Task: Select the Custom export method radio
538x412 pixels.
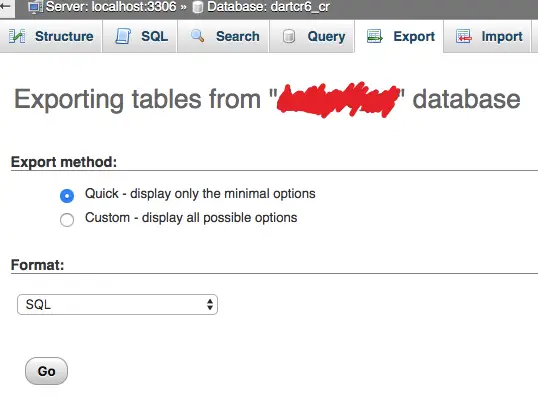Action: [x=67, y=220]
